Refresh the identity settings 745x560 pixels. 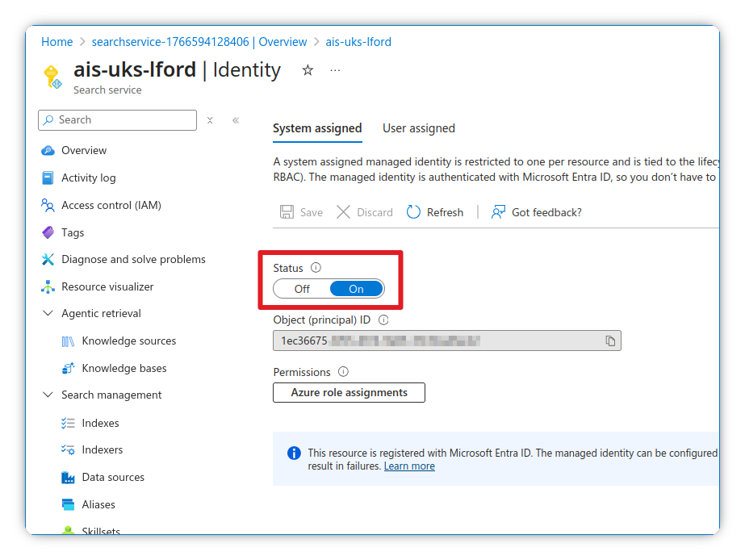434,211
